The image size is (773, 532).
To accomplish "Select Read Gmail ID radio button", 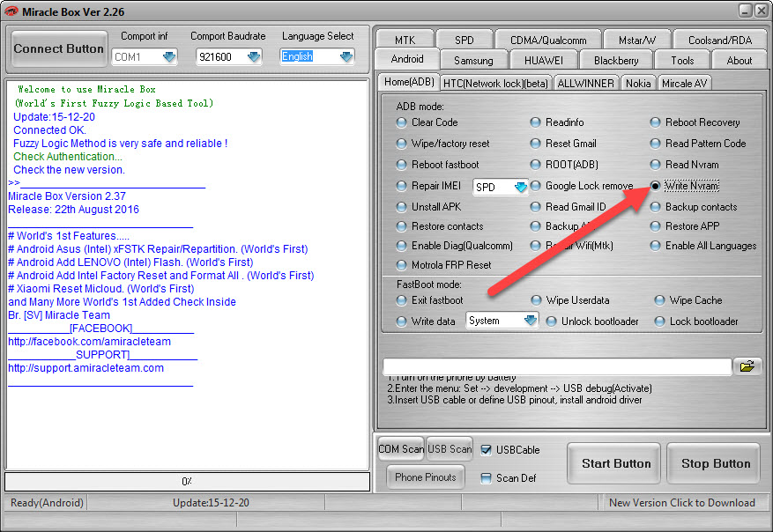I will click(535, 207).
